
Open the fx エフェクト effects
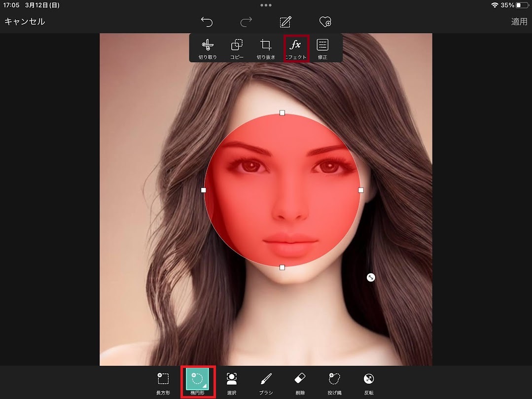(295, 48)
